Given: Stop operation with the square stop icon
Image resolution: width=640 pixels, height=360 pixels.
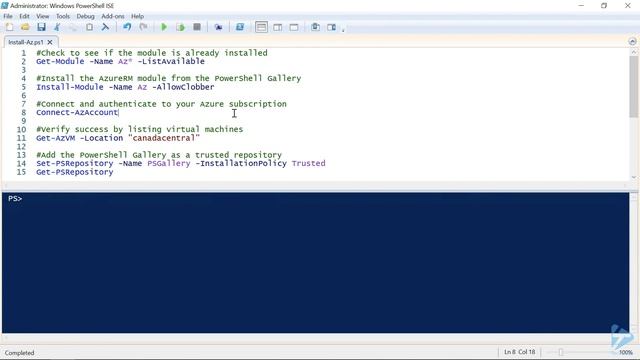Looking at the screenshot, I should (197, 27).
